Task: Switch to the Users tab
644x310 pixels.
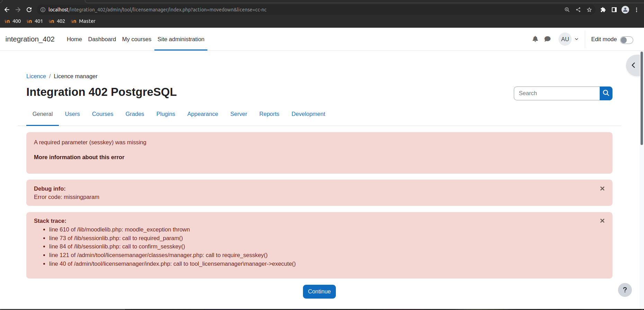Action: 72,114
